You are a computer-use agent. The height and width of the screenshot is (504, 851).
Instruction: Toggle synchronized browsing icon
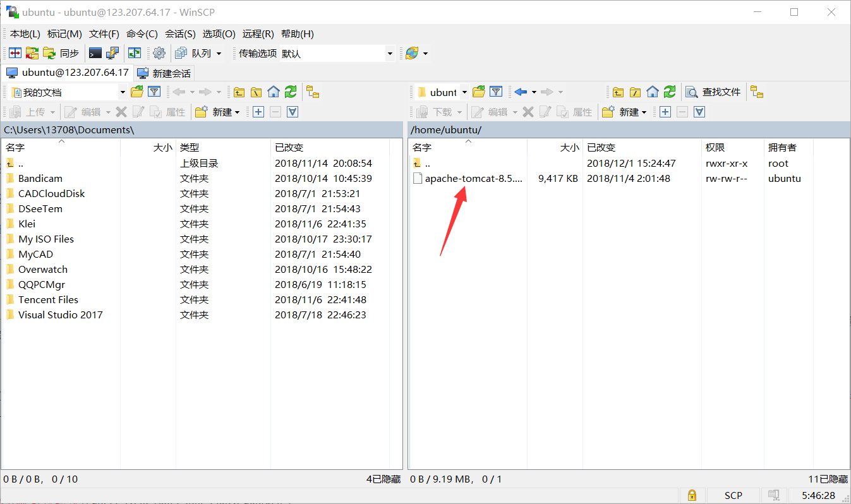point(135,54)
